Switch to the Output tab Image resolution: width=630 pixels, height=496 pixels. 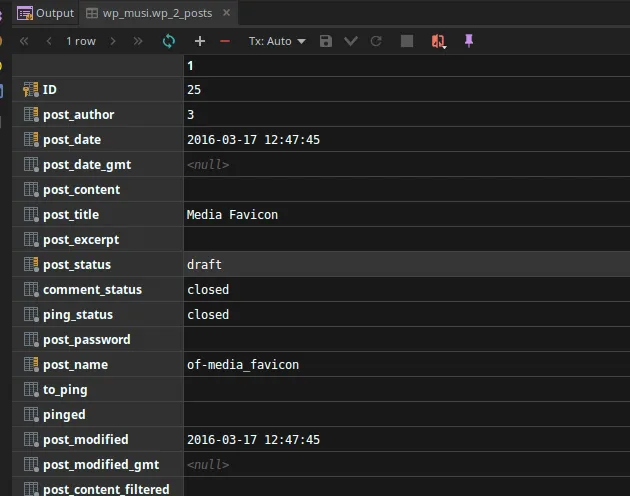[45, 13]
